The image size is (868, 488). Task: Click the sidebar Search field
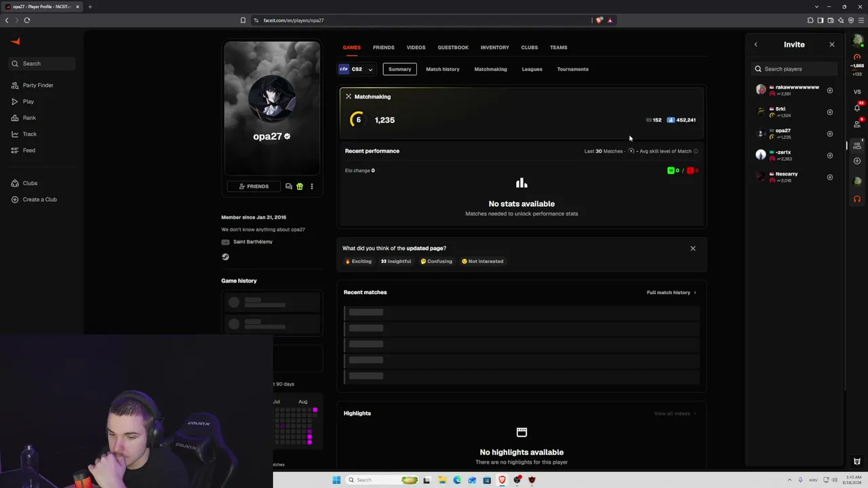(42, 64)
